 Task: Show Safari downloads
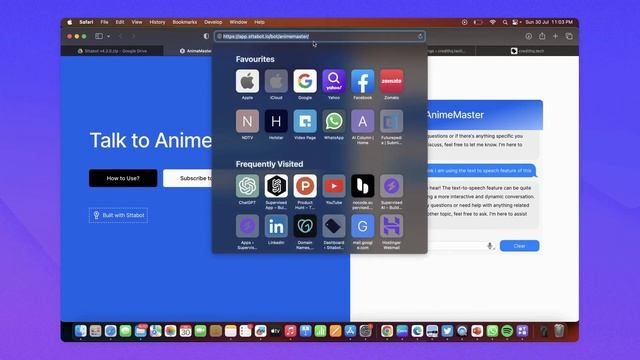pos(529,36)
